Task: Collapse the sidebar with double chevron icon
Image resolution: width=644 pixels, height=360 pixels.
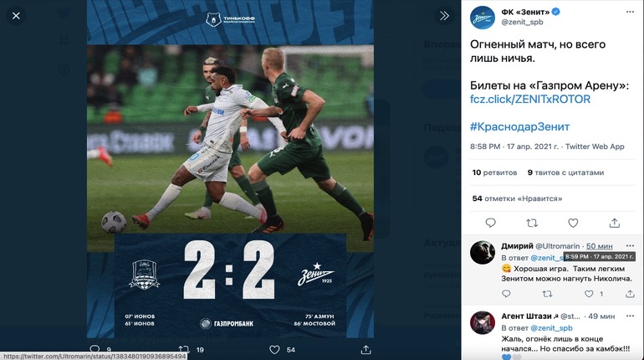Action: (x=444, y=16)
